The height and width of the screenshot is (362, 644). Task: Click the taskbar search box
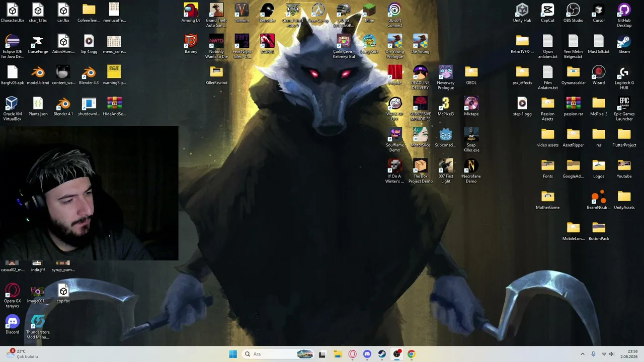(277, 354)
